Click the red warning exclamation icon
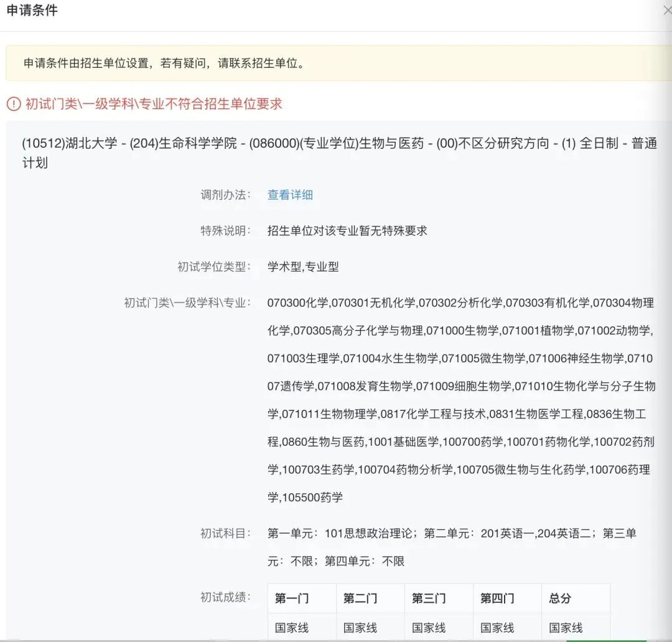672x642 pixels. tap(14, 104)
